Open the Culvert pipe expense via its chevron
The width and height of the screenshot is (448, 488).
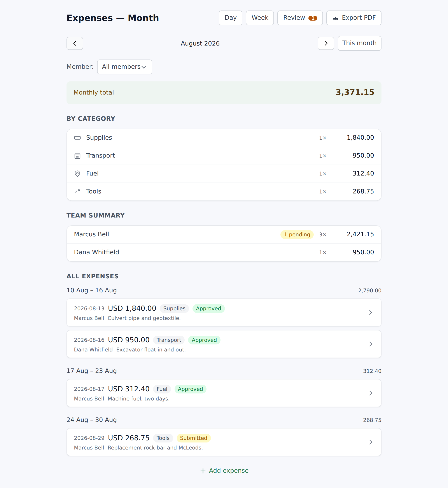click(x=370, y=312)
